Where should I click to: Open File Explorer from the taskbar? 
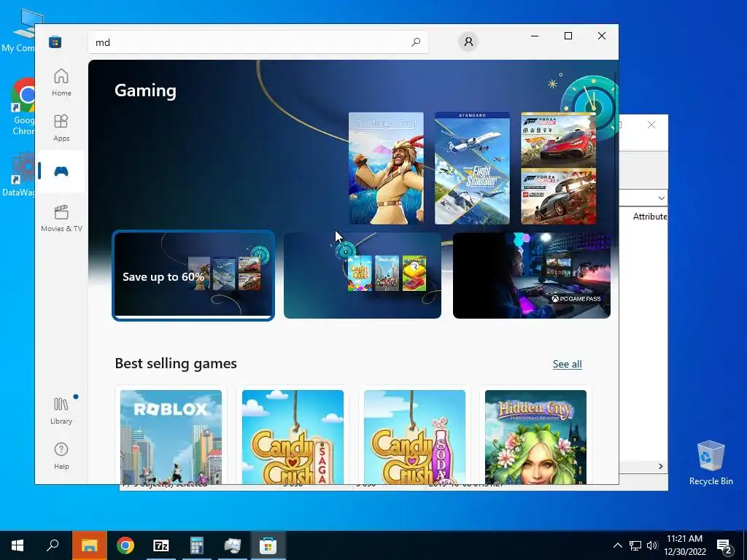89,545
